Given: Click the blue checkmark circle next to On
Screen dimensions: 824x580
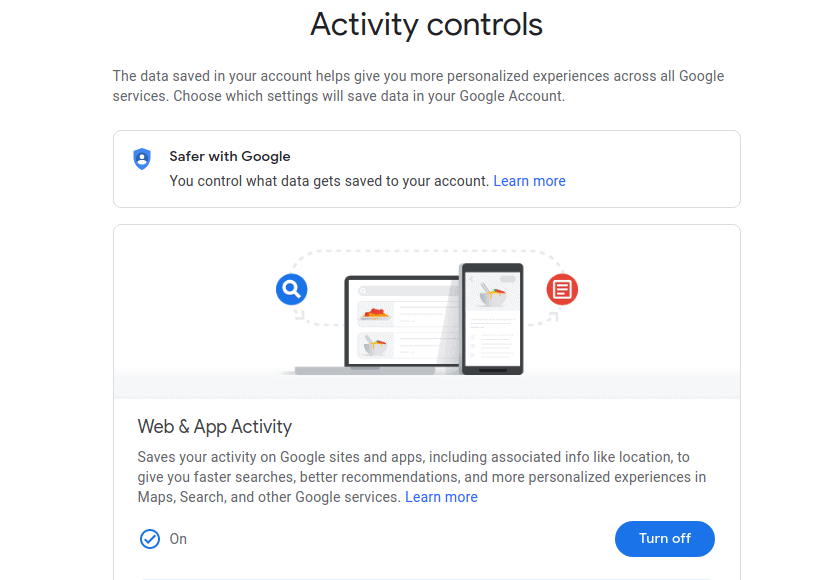Looking at the screenshot, I should [x=150, y=539].
